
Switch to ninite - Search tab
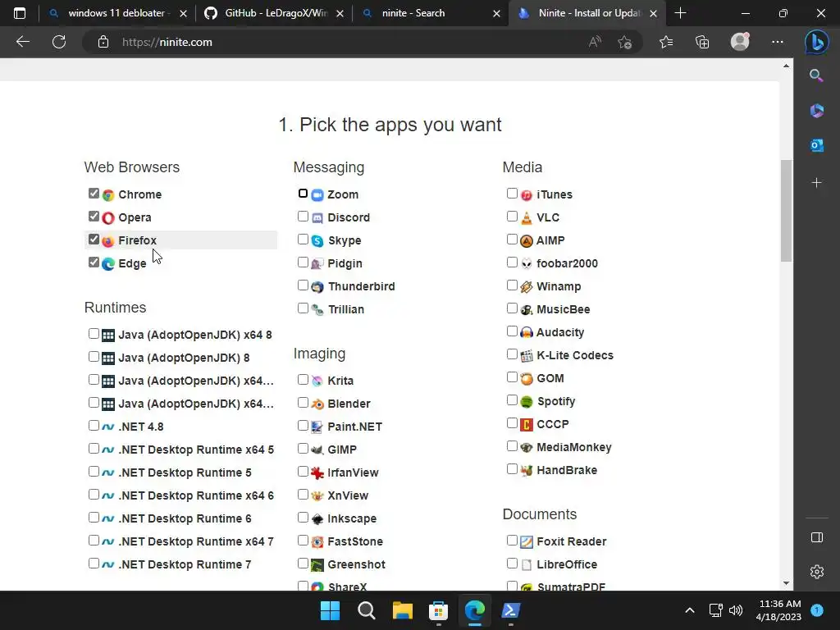point(431,13)
